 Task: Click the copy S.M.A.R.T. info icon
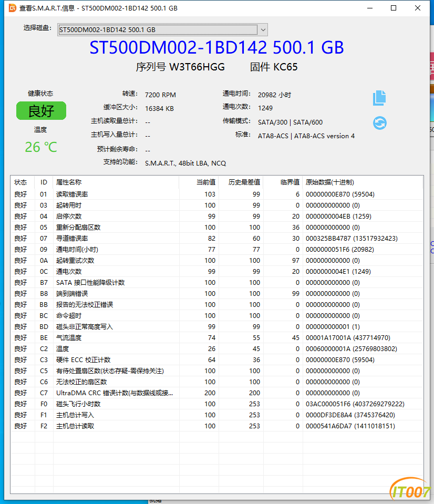point(379,98)
